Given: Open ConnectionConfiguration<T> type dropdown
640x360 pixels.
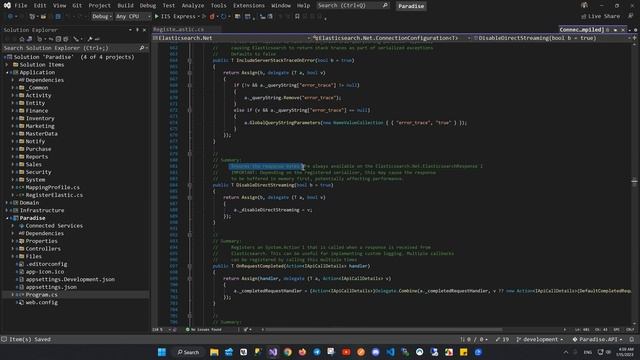Looking at the screenshot, I should 392,38.
